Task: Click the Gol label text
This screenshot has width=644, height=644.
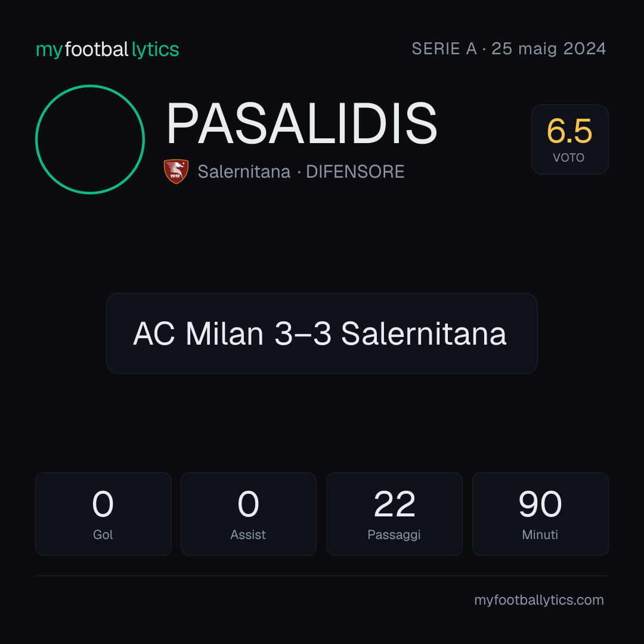Action: point(103,535)
